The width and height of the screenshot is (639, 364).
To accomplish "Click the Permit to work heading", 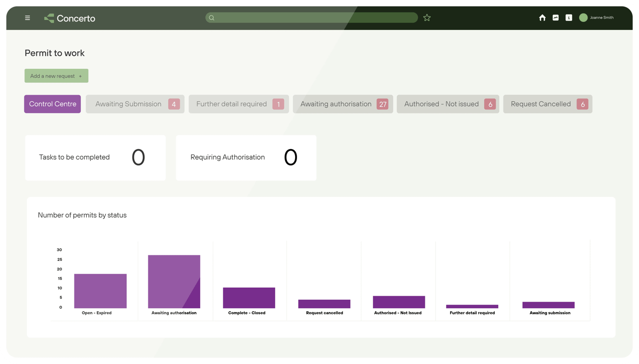I will tap(54, 53).
